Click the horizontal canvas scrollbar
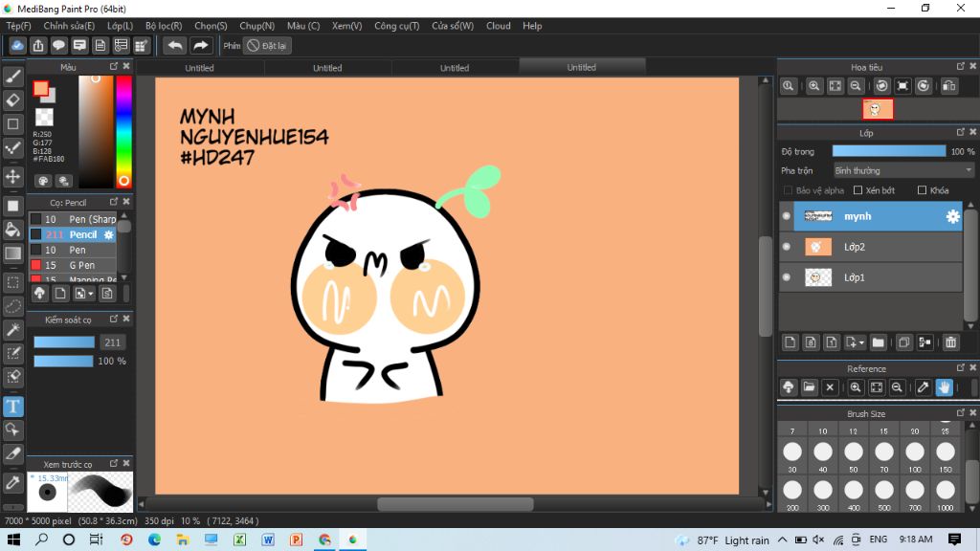This screenshot has height=551, width=980. pos(455,503)
